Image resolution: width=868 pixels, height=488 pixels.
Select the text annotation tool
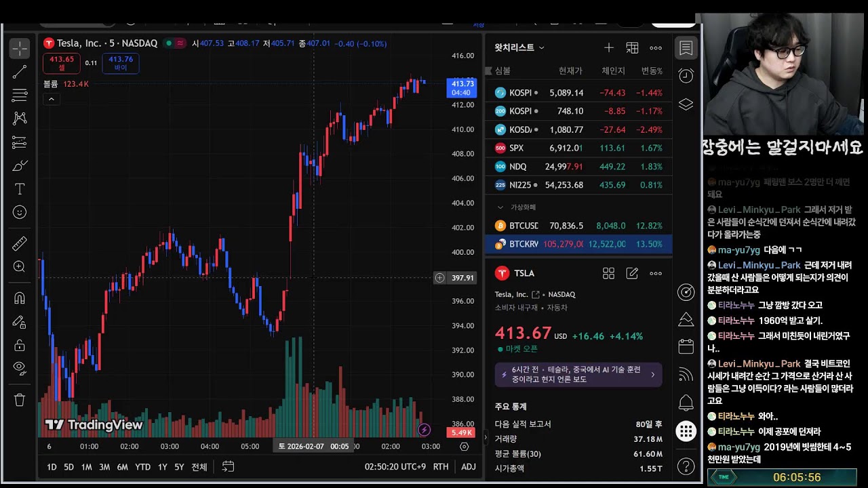click(x=20, y=189)
